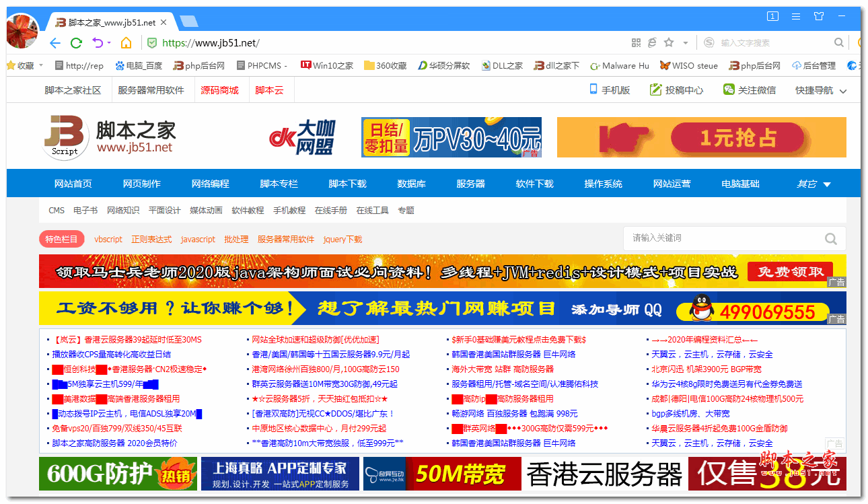
Task: Open the 华硕分屏软 bookmark
Action: click(x=443, y=65)
